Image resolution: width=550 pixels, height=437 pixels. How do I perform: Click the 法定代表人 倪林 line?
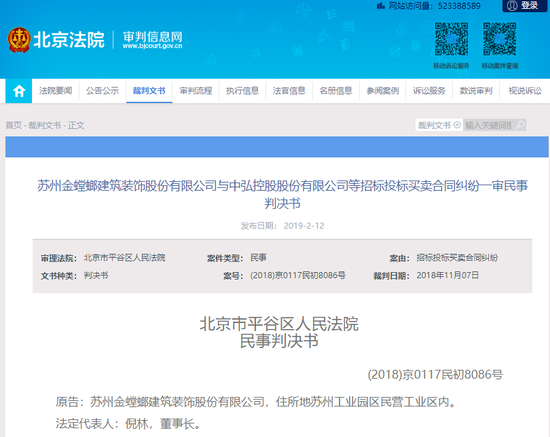[x=129, y=424]
